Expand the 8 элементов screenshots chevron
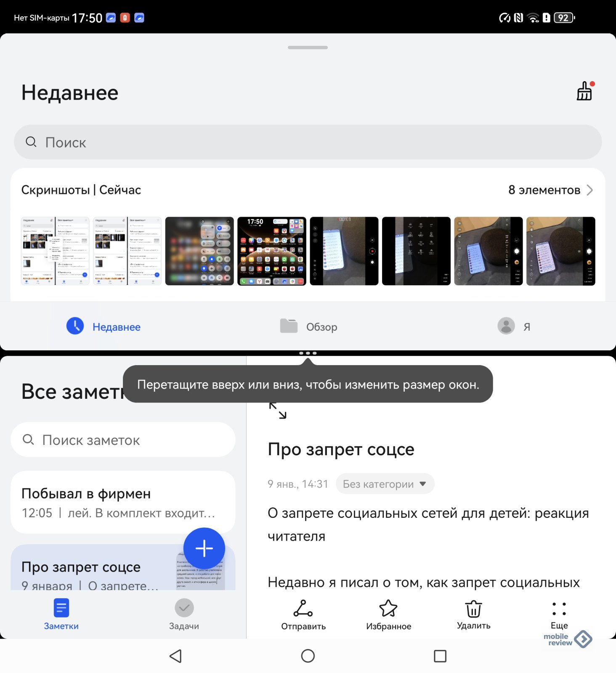This screenshot has width=616, height=673. pyautogui.click(x=589, y=190)
